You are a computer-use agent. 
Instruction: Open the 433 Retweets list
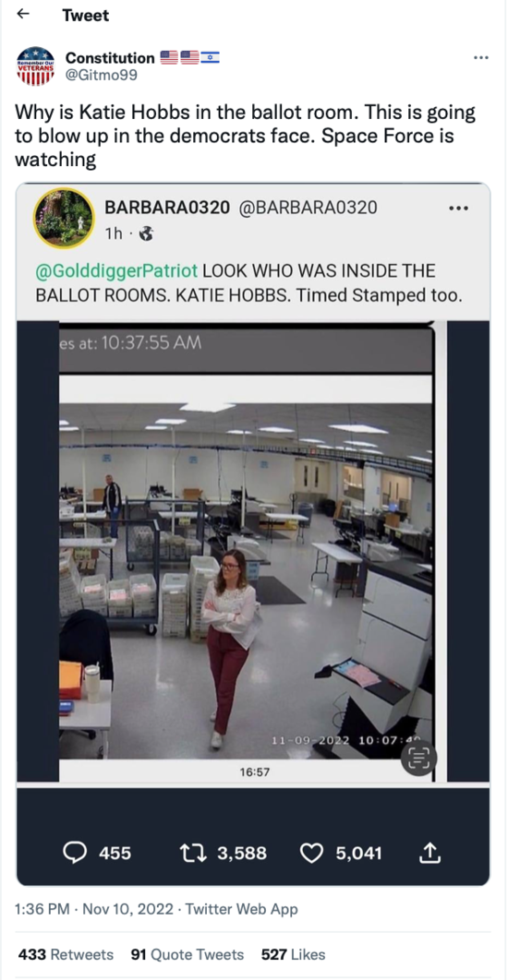click(66, 954)
